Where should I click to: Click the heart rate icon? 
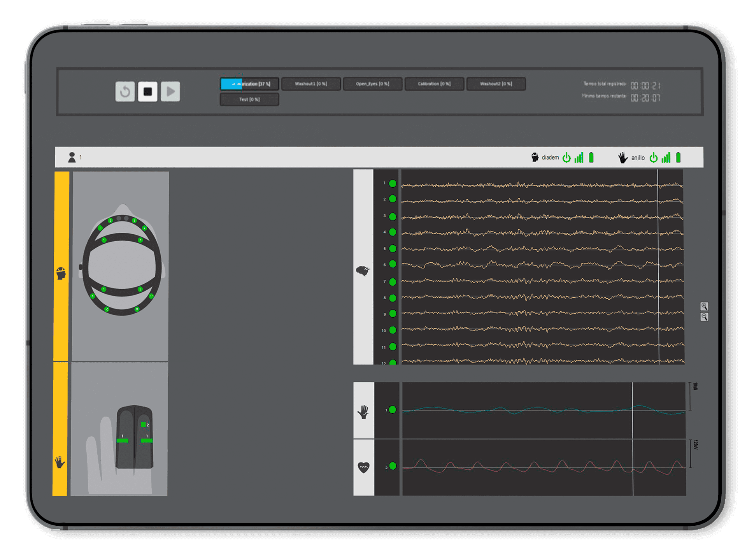click(363, 467)
